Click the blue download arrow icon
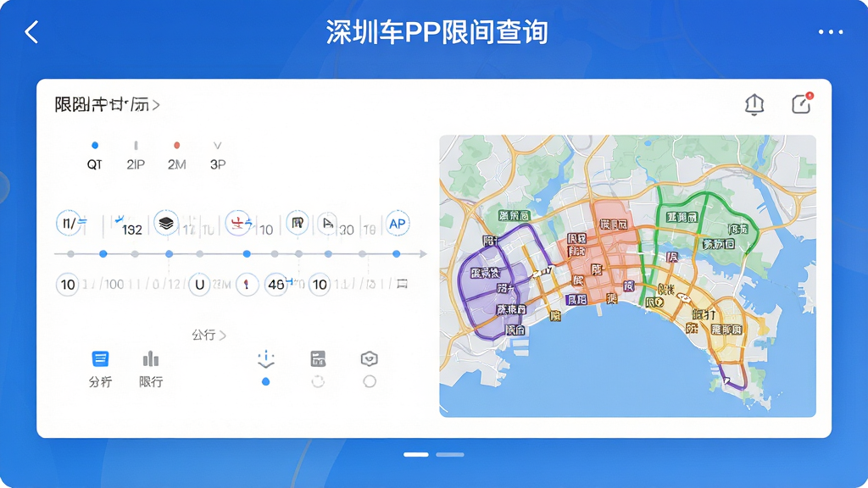The image size is (868, 488). pos(266,359)
